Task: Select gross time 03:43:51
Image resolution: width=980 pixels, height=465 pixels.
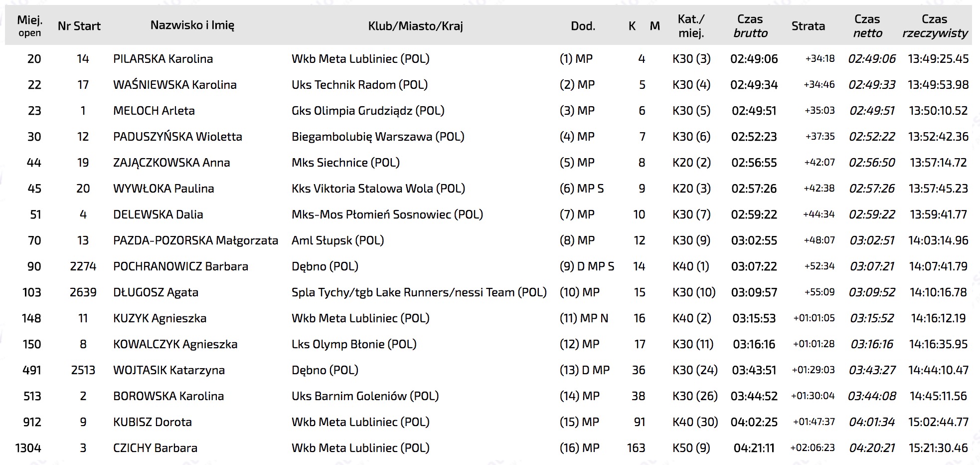Action: click(754, 370)
